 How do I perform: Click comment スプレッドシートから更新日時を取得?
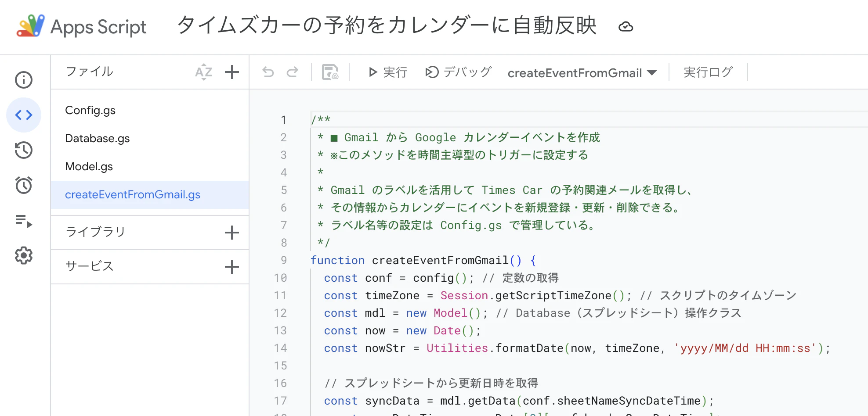[x=431, y=383]
